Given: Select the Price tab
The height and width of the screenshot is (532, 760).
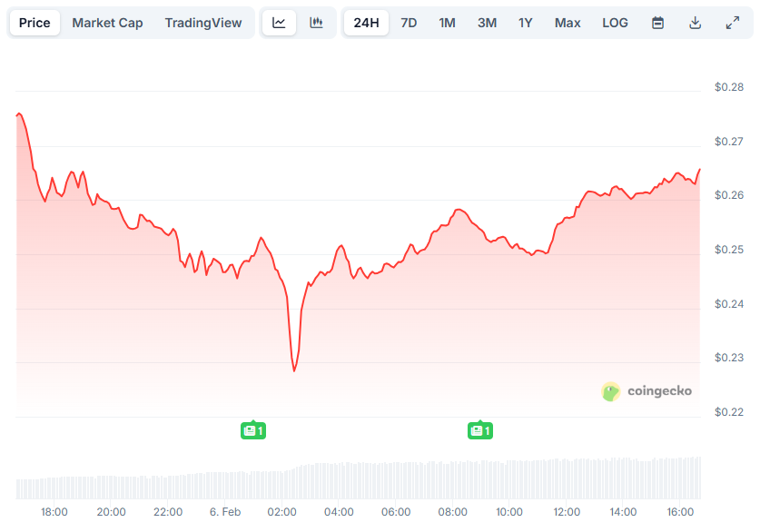Looking at the screenshot, I should point(35,22).
